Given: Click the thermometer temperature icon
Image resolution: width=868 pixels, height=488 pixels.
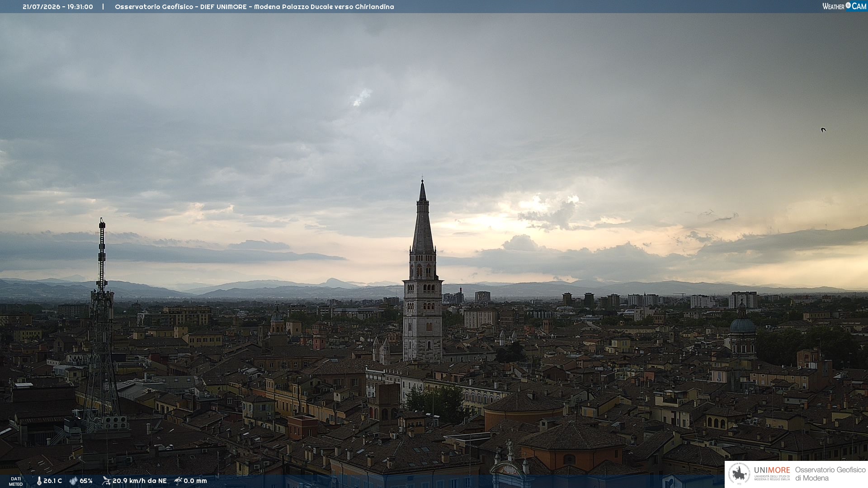Looking at the screenshot, I should (x=39, y=481).
